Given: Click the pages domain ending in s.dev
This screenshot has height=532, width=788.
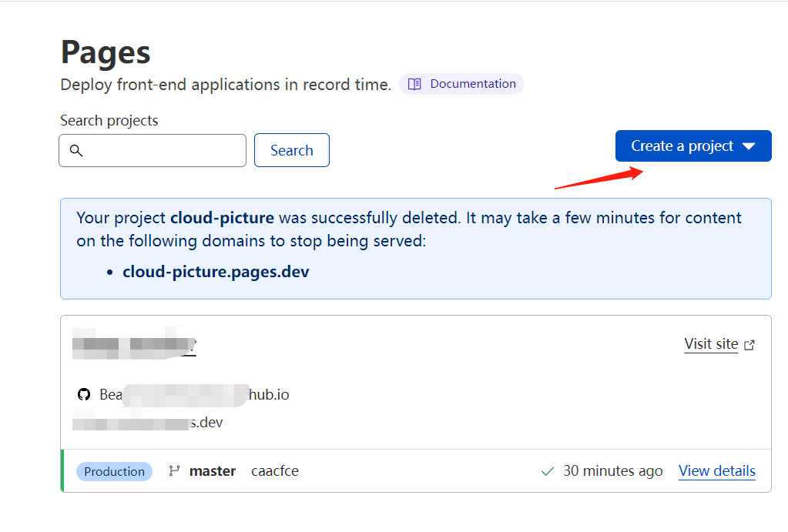Looking at the screenshot, I should point(147,423).
